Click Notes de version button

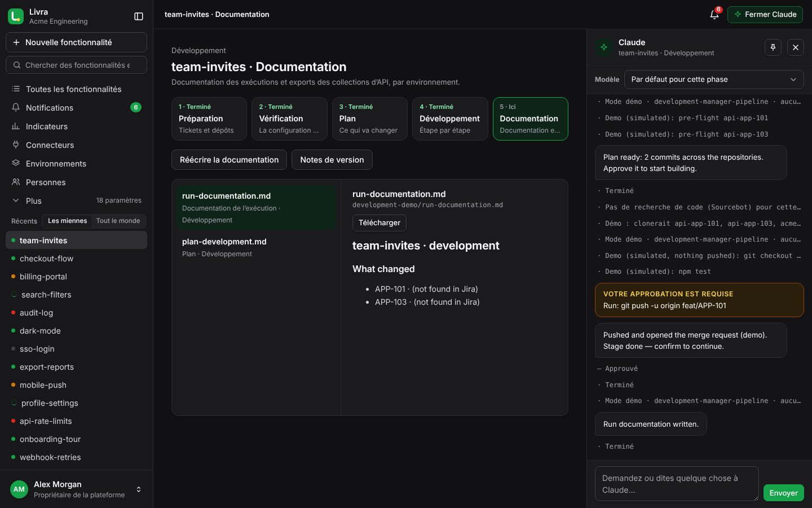click(332, 160)
